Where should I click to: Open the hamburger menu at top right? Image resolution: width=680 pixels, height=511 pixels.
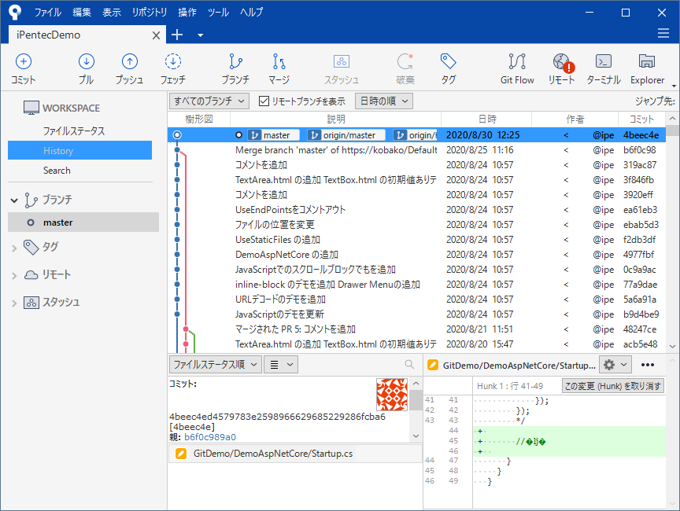[x=663, y=33]
